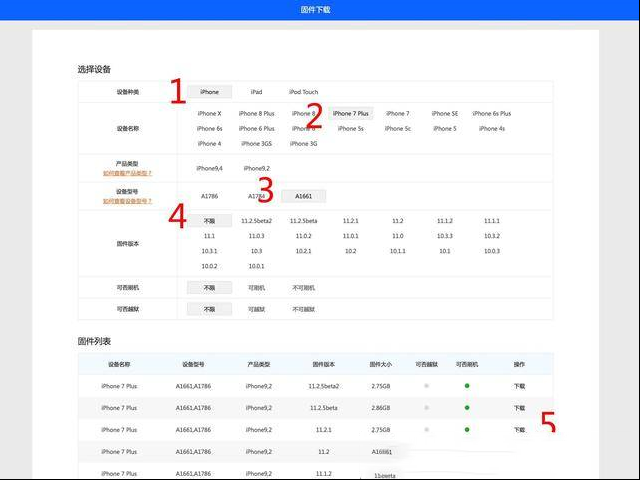
Task: Click green flashable dot in 2.86GB row
Action: [467, 408]
